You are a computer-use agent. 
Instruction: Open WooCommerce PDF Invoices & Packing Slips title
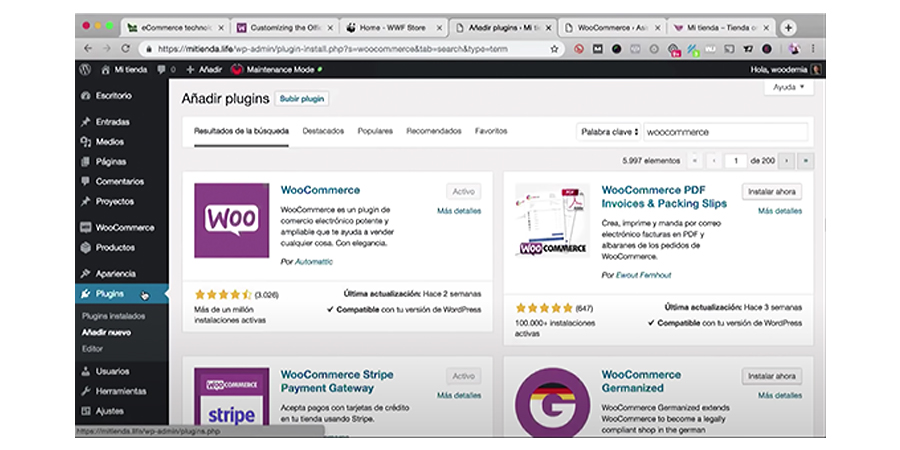tap(664, 197)
